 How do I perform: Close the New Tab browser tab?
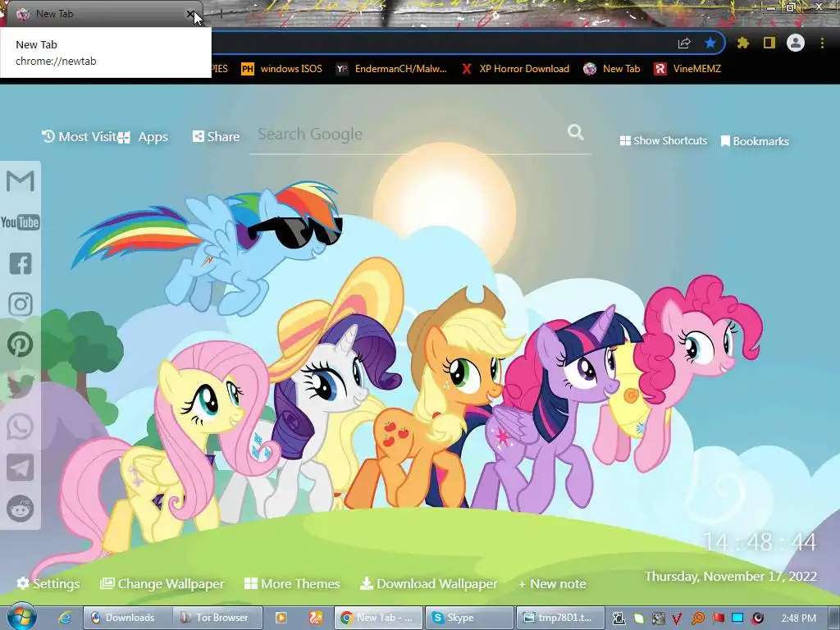189,14
